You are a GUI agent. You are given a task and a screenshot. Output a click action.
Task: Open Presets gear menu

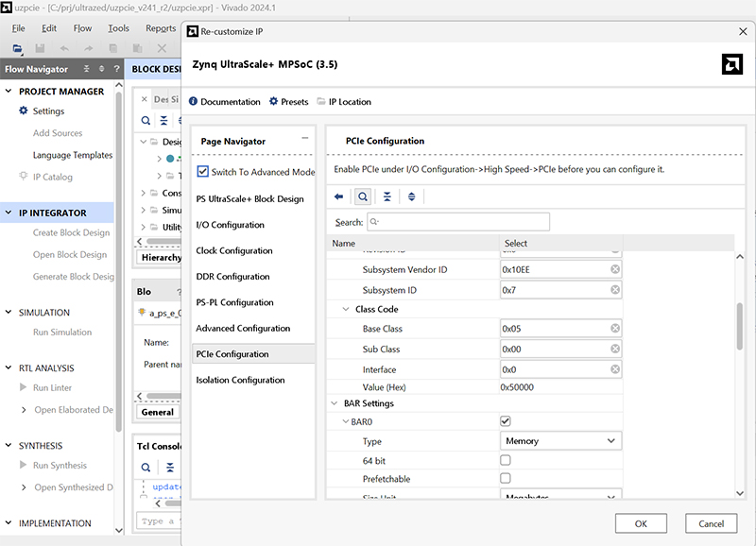coord(274,102)
